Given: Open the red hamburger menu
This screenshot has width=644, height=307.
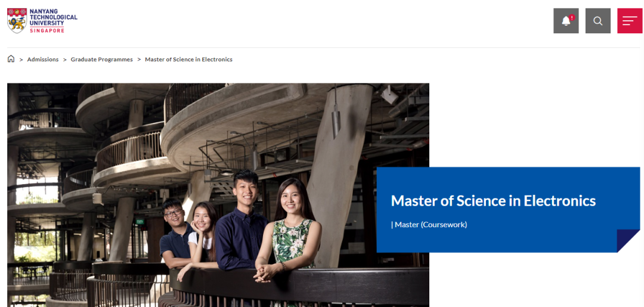Looking at the screenshot, I should (x=629, y=21).
